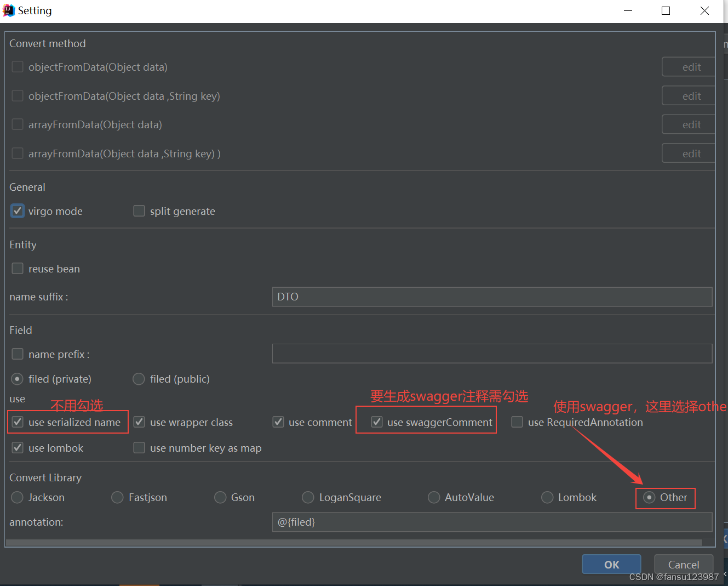Enable split generate checkbox
Screen dimensions: 728x586
tap(139, 211)
